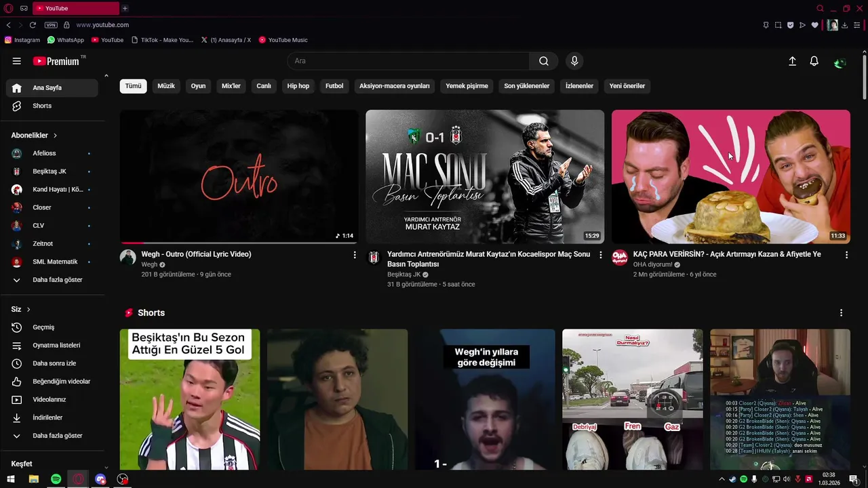Image resolution: width=868 pixels, height=488 pixels.
Task: Open the Instagram bookmark
Action: [22, 40]
